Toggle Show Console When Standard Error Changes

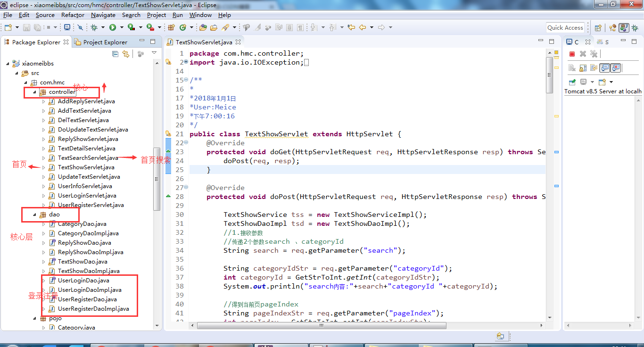(616, 68)
